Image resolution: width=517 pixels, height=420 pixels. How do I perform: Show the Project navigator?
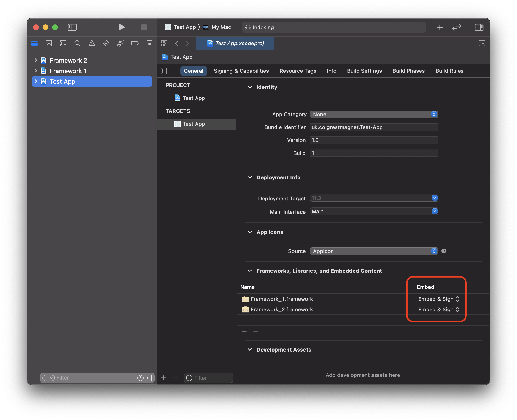point(35,43)
